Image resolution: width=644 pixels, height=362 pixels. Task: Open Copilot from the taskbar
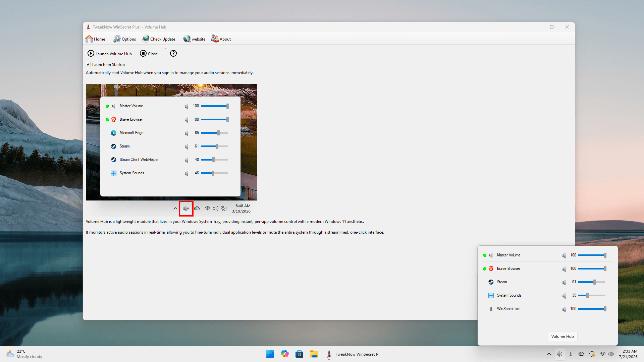click(285, 354)
